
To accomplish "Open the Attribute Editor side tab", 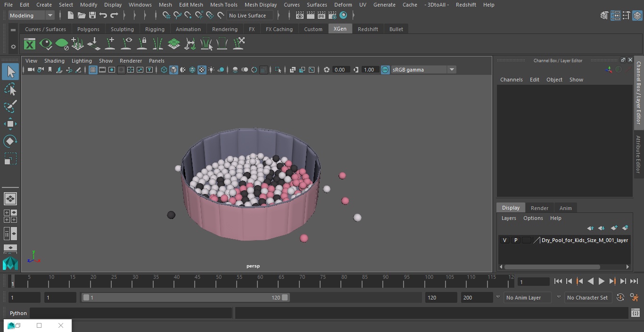I will [638, 154].
